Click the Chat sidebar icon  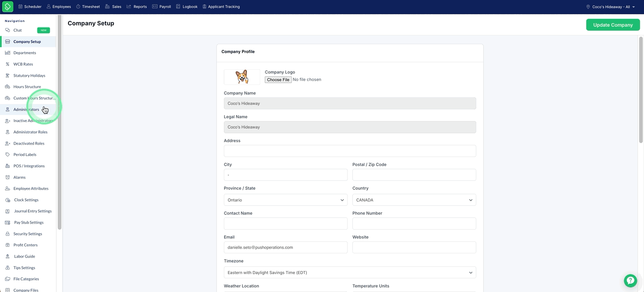8,30
